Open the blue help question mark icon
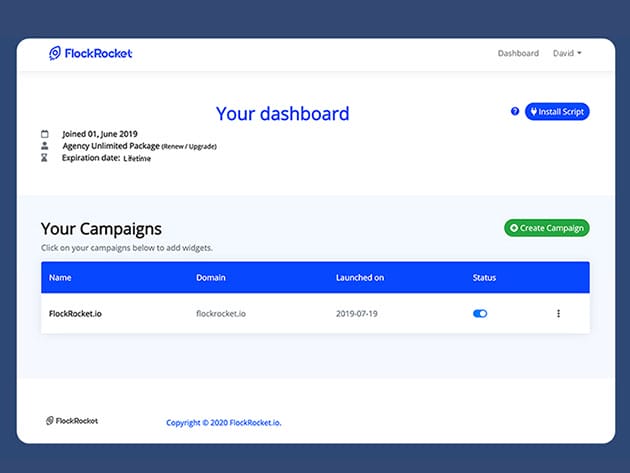 (x=515, y=111)
